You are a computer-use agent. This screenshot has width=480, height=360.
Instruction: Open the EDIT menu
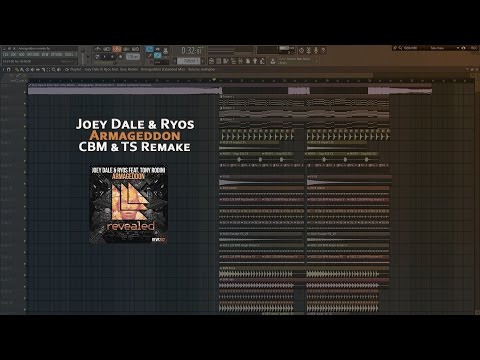click(x=13, y=54)
